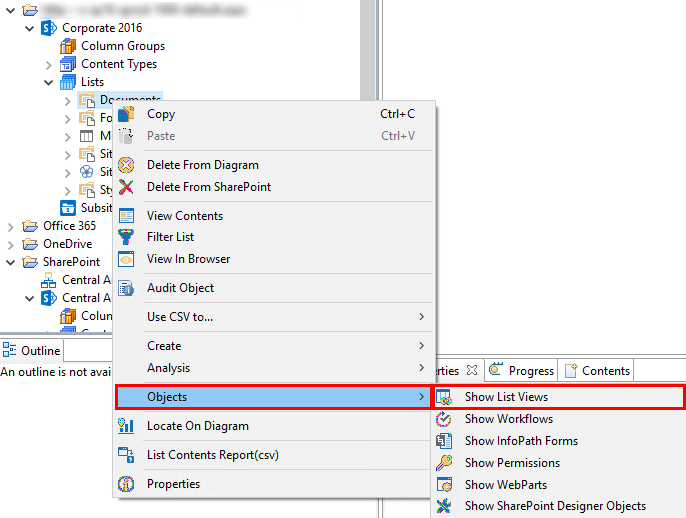Click the Subsites icon in tree
This screenshot has width=686, height=518.
click(68, 208)
